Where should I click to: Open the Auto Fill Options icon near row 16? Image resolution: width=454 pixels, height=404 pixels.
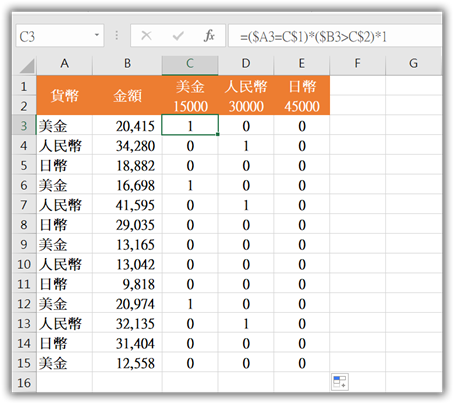click(x=340, y=382)
